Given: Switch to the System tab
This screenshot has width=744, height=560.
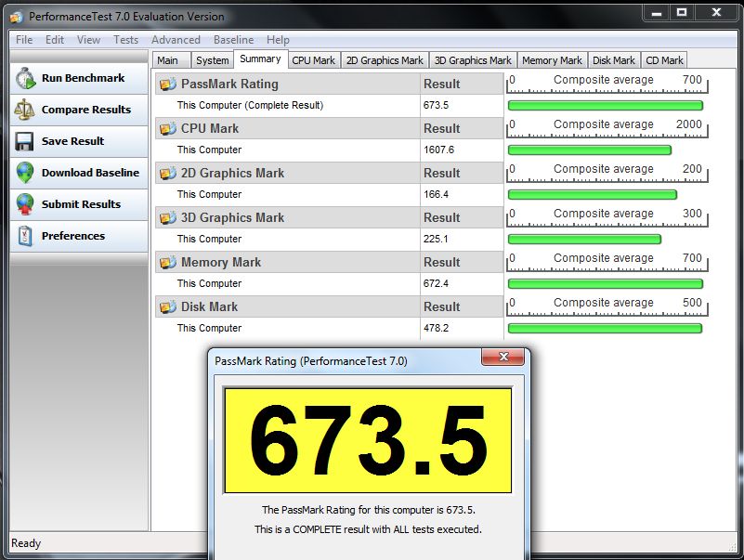Looking at the screenshot, I should tap(213, 60).
